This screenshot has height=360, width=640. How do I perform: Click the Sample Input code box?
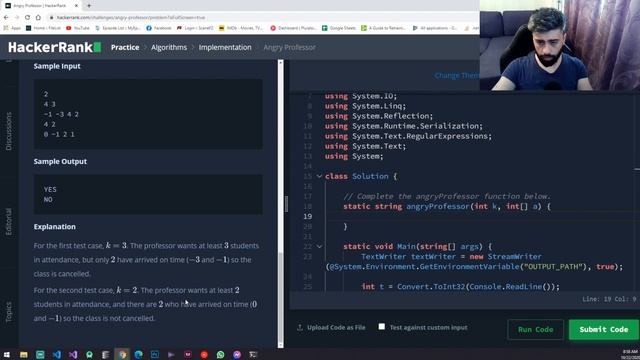tap(148, 114)
